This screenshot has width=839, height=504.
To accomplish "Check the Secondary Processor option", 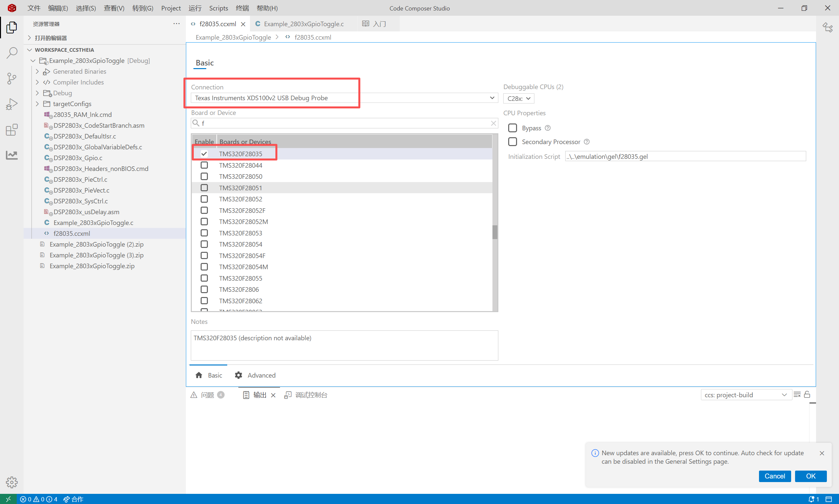I will [x=512, y=141].
